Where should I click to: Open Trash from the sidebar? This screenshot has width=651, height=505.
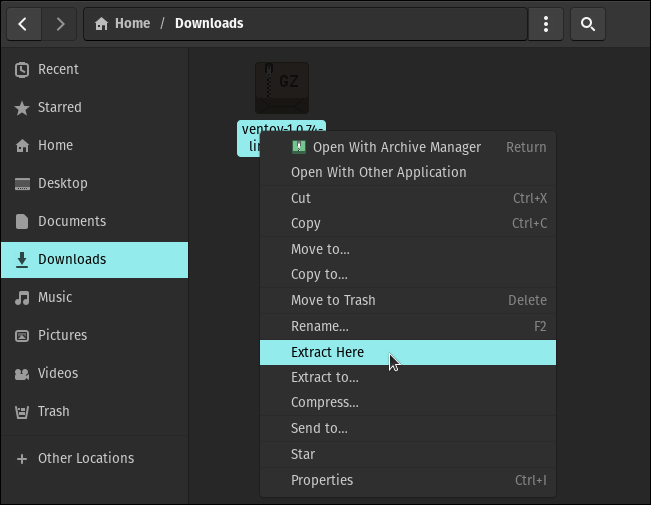coord(54,411)
